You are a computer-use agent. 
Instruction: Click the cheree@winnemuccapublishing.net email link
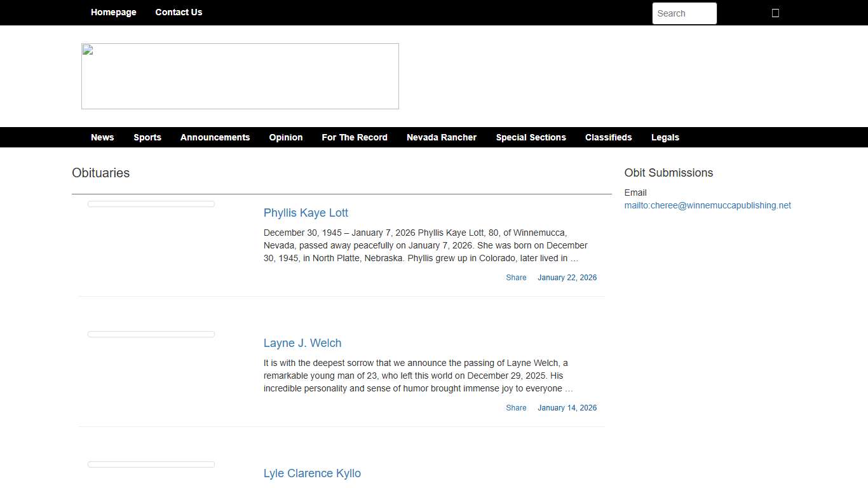click(x=707, y=205)
